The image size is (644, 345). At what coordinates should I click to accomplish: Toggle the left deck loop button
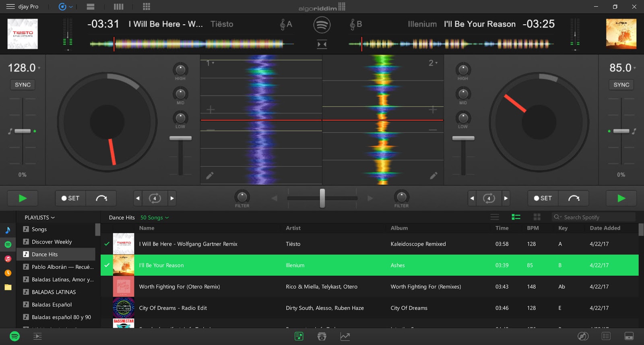coord(155,198)
